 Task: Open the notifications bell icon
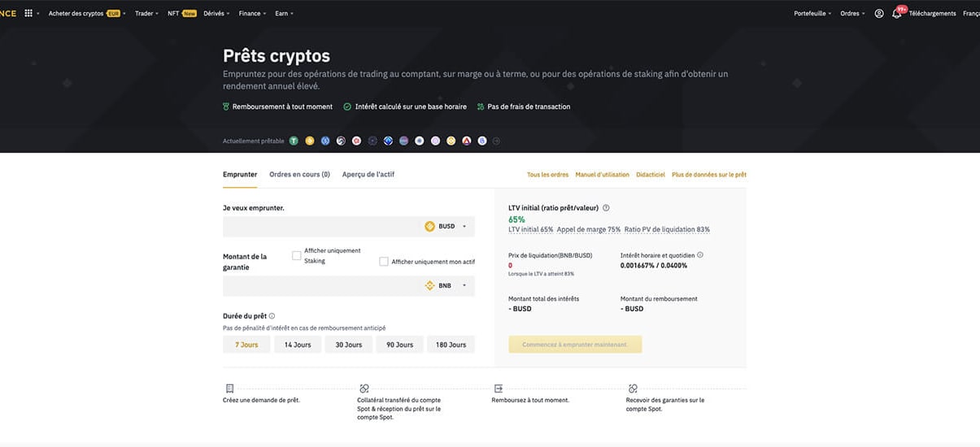coord(896,13)
